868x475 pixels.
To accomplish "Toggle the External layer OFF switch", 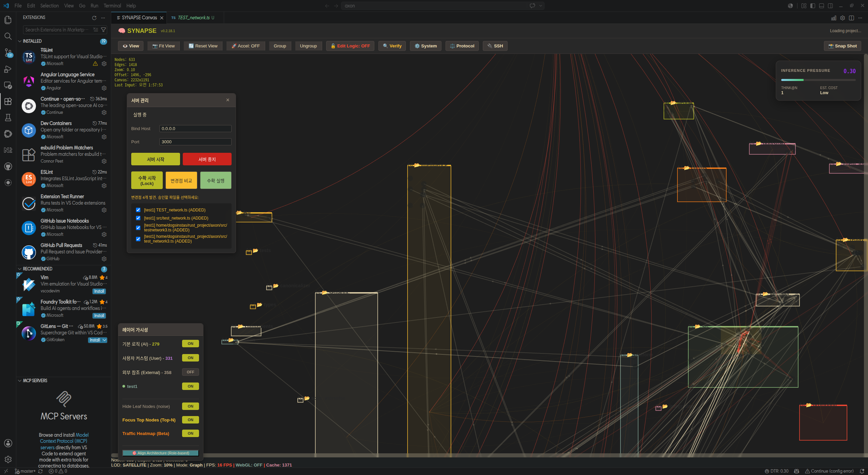I will pyautogui.click(x=191, y=372).
